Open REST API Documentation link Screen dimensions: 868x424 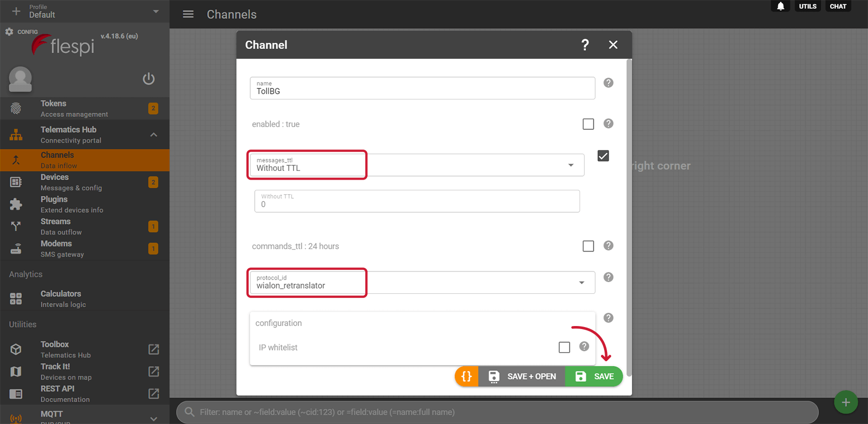84,393
